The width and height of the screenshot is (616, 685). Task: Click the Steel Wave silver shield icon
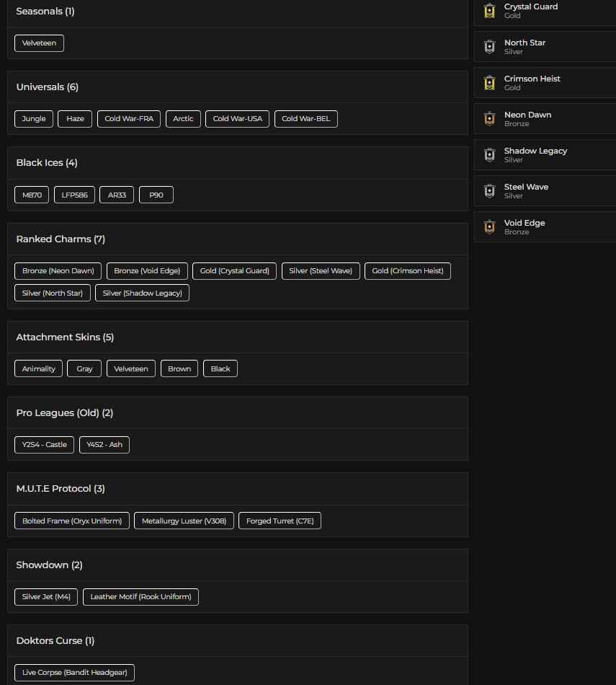coord(490,190)
